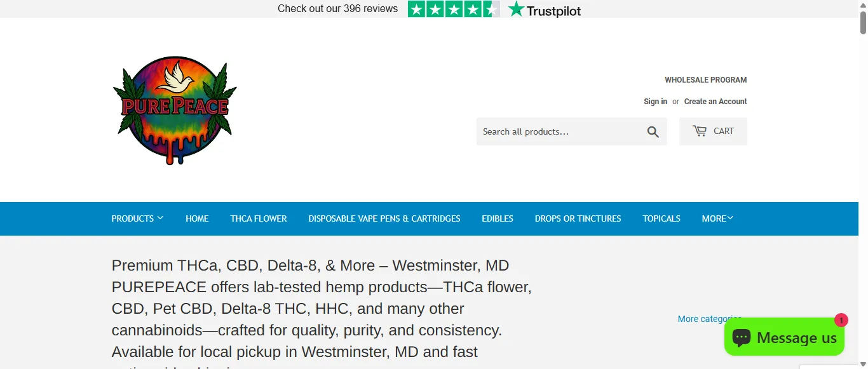Open the TOPICALS navigation item
Viewport: 868px width, 369px height.
(661, 218)
